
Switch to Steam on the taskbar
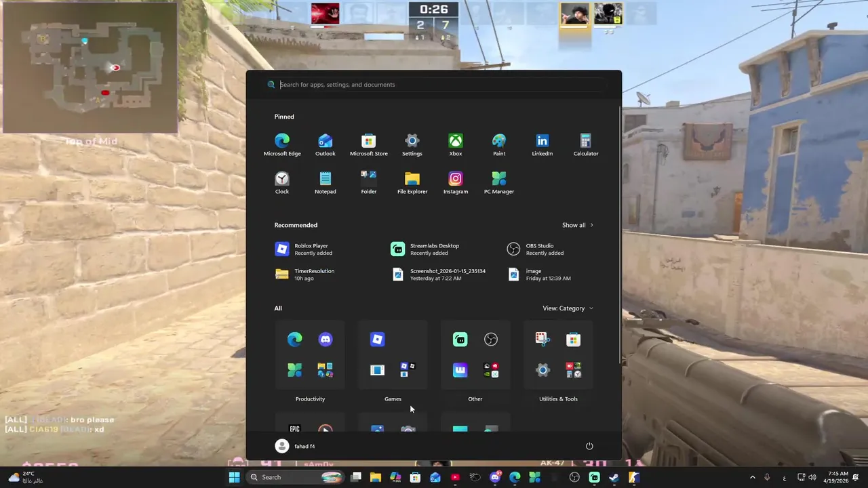point(614,477)
